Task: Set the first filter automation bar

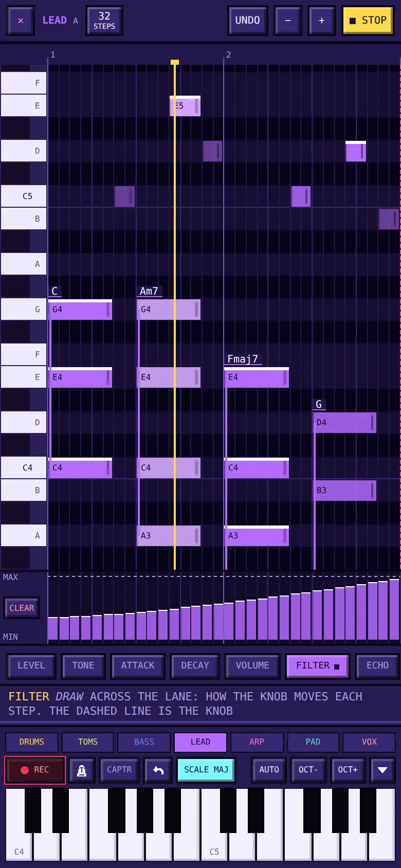Action: 53,628
